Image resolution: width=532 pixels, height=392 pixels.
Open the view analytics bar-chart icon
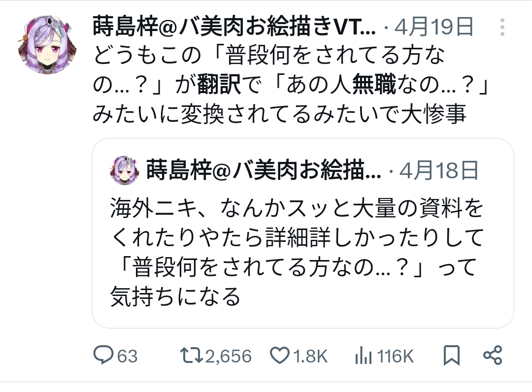point(363,355)
